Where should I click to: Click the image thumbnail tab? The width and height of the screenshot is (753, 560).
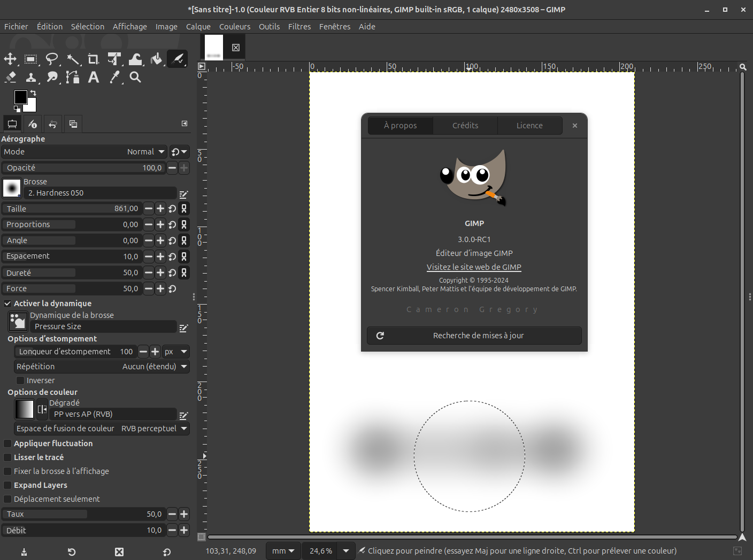pyautogui.click(x=214, y=48)
